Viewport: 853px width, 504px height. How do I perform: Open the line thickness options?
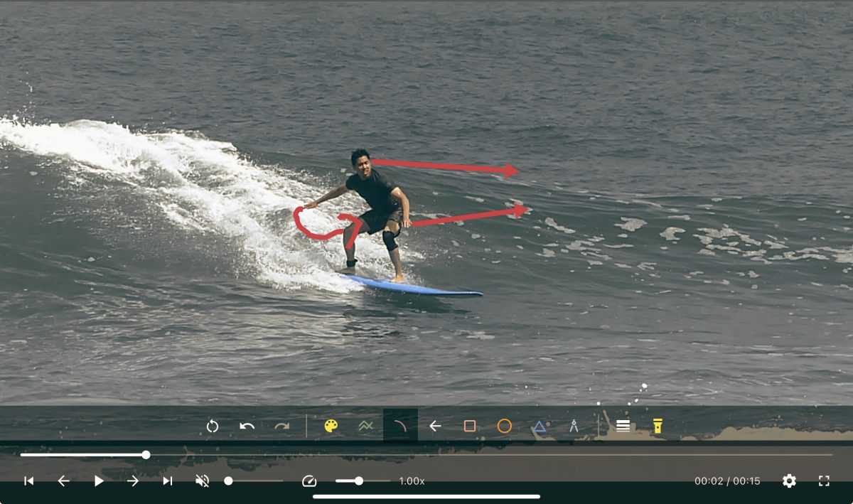click(x=623, y=426)
